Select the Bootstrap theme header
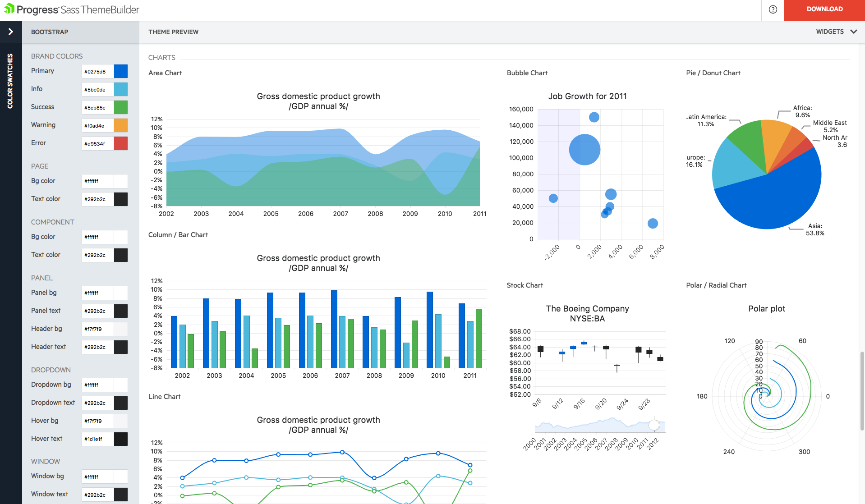 pyautogui.click(x=50, y=32)
